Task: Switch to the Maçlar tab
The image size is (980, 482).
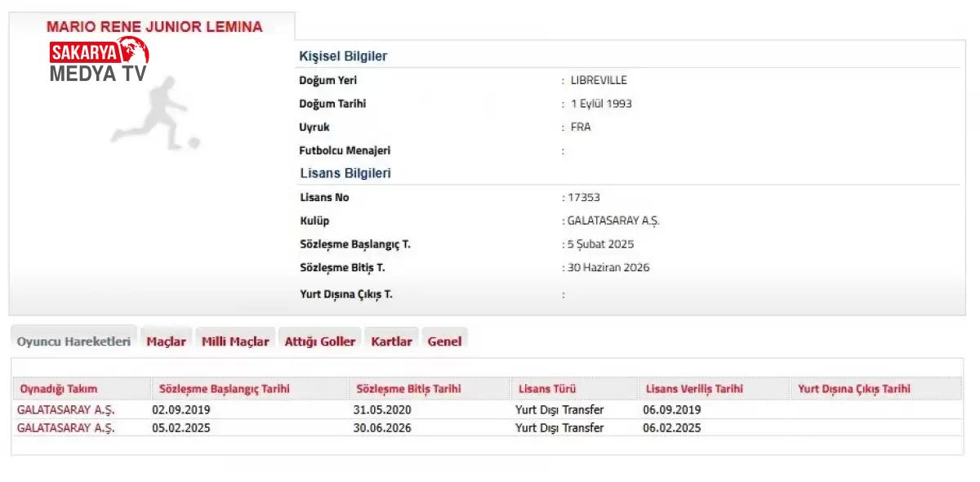Action: (166, 341)
